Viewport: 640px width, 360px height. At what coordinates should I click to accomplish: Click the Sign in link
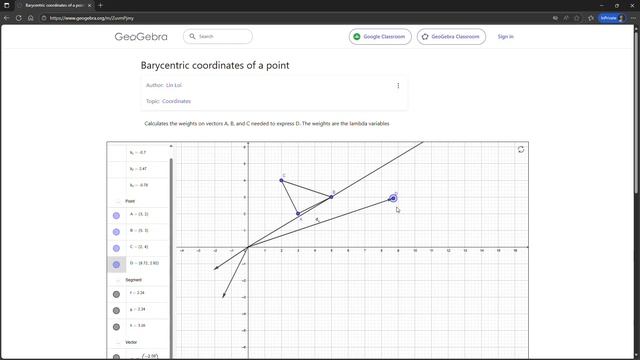click(x=505, y=37)
